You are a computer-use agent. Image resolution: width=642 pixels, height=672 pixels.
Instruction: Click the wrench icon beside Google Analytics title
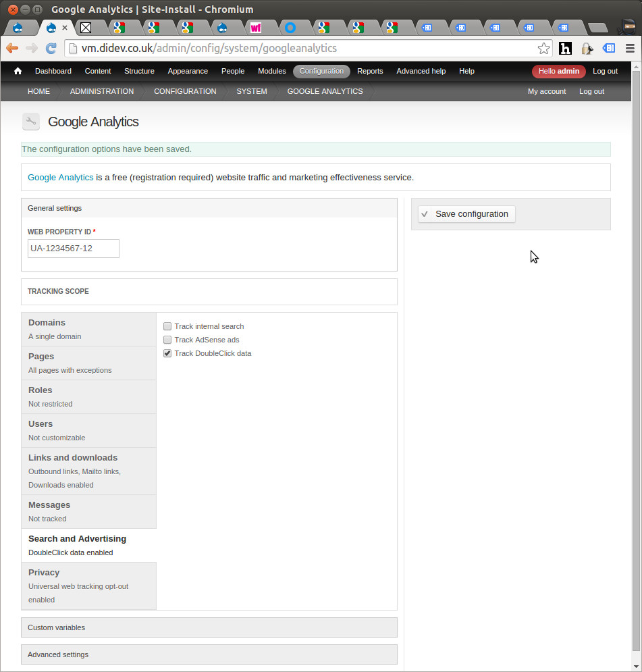tap(31, 122)
